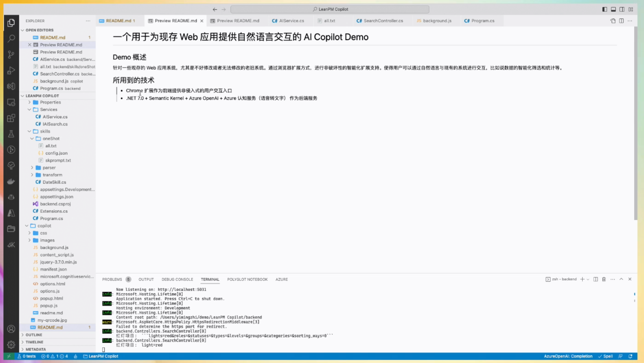Screen dimensions: 644x363
Task: Click the LeanPM Copilot command center search box
Action: [x=330, y=9]
